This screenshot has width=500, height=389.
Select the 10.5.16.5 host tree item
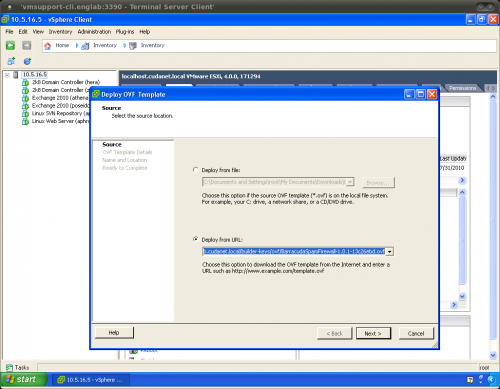[x=35, y=75]
